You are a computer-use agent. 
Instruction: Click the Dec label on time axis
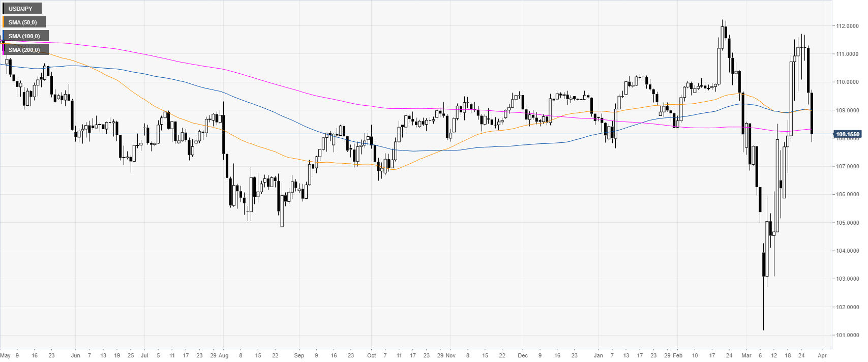coord(523,355)
